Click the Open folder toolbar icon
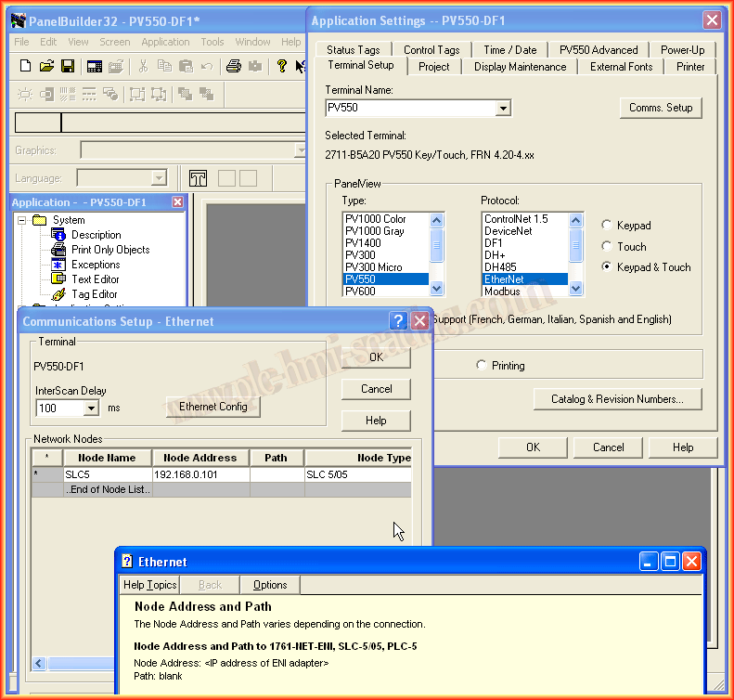The width and height of the screenshot is (734, 700). (46, 66)
